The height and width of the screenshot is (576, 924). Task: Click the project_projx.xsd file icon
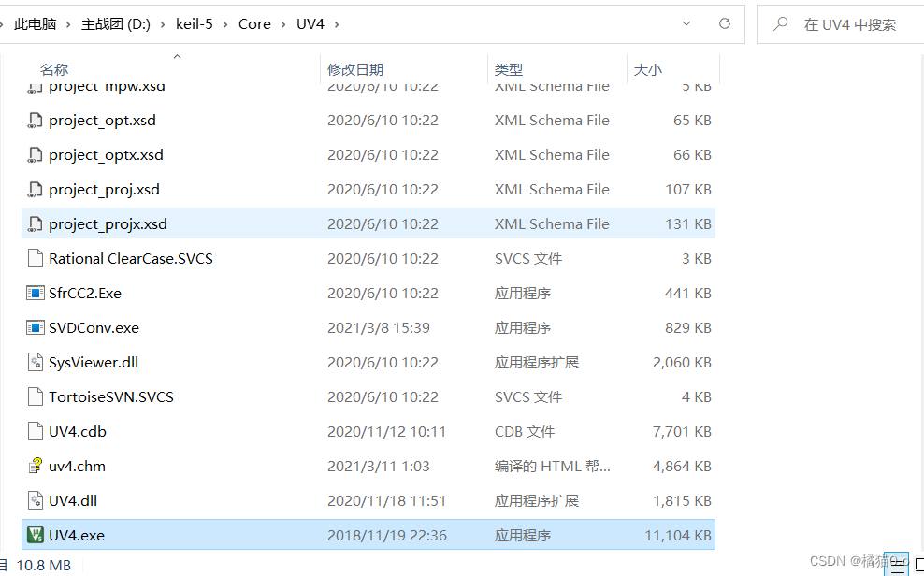(x=36, y=224)
